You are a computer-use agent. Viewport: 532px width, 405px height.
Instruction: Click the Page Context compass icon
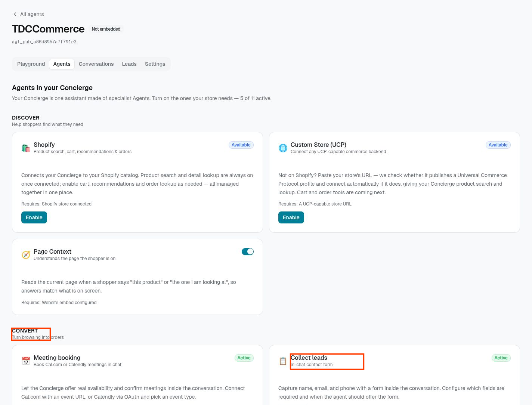click(26, 255)
